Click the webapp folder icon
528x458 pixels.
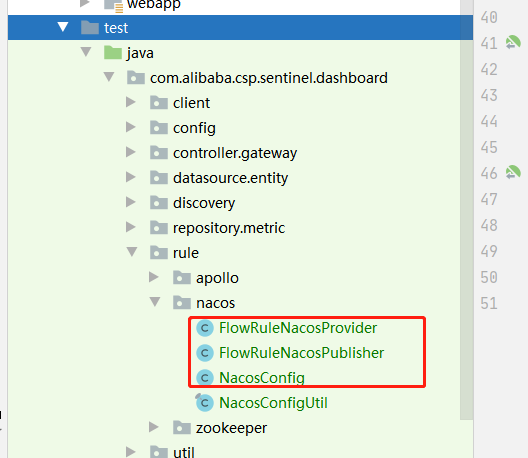113,6
